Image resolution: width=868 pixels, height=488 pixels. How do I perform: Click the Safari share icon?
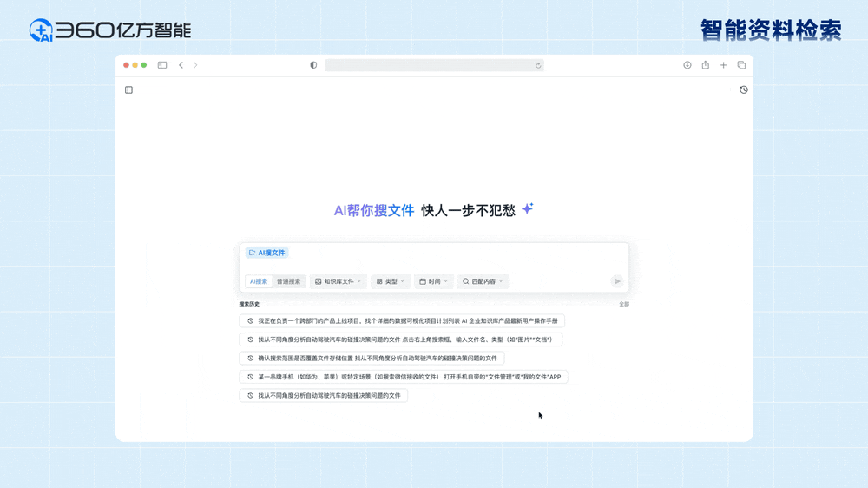tap(705, 65)
